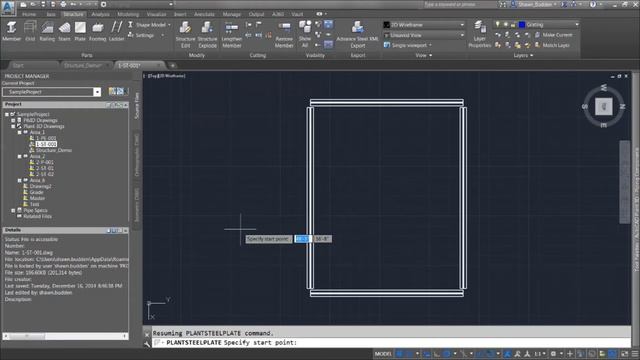Click the dynamic input X coordinate field
The width and height of the screenshot is (640, 360).
[x=302, y=239]
